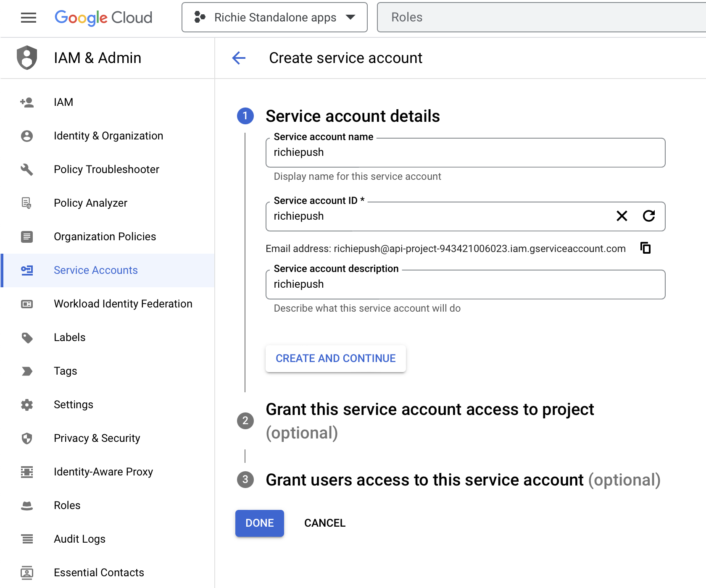Open the Workload Identity Federation page

(123, 303)
